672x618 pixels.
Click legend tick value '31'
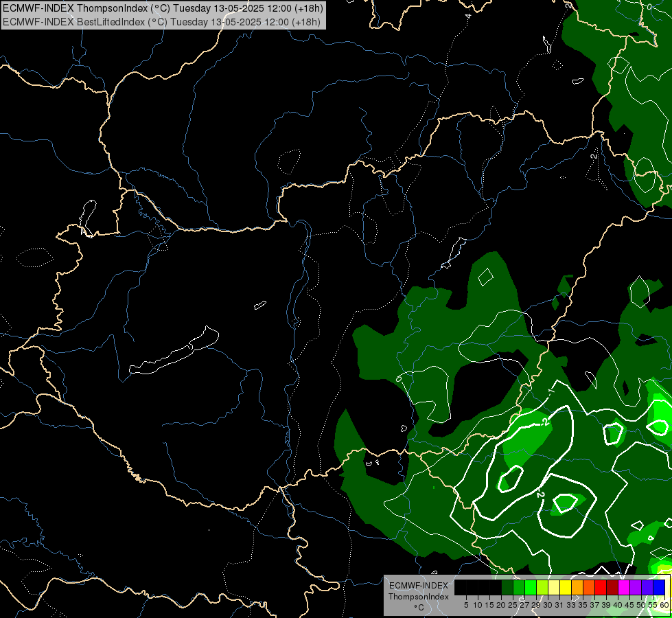pyautogui.click(x=559, y=605)
